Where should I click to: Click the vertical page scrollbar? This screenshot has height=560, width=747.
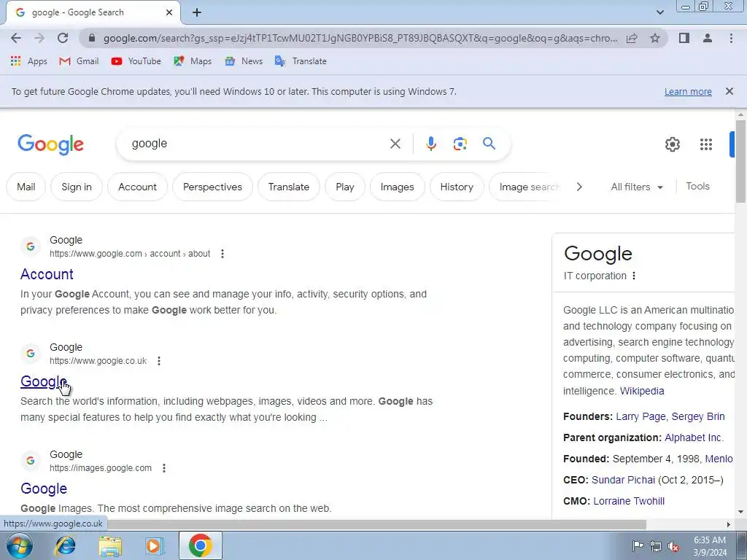click(x=741, y=162)
